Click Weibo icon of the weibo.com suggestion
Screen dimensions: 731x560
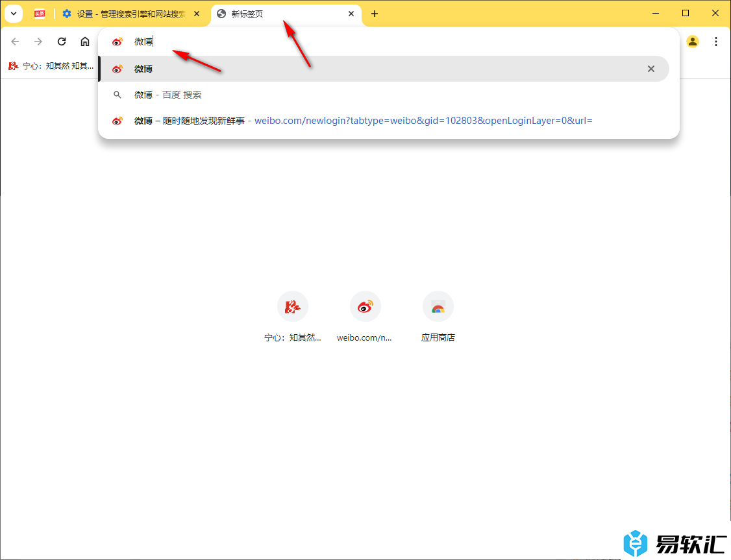pyautogui.click(x=117, y=121)
